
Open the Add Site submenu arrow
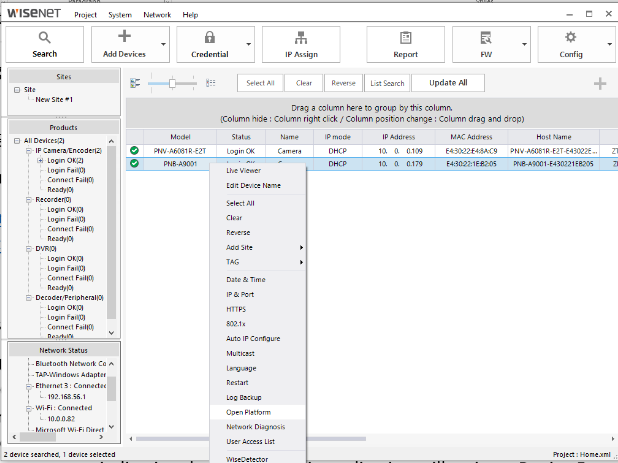coord(301,247)
